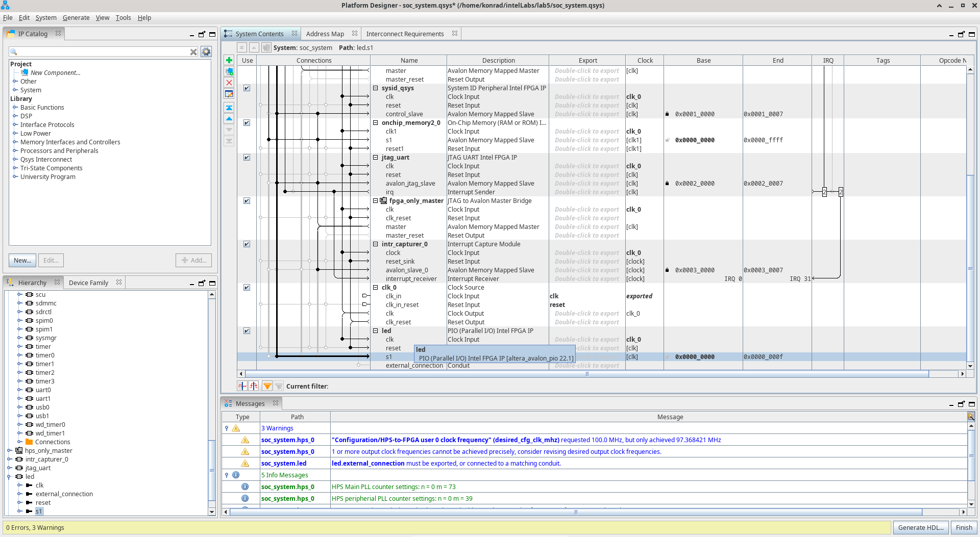Click the hierarchy top-level button beside System label
The width and height of the screenshot is (980, 537).
tap(242, 47)
